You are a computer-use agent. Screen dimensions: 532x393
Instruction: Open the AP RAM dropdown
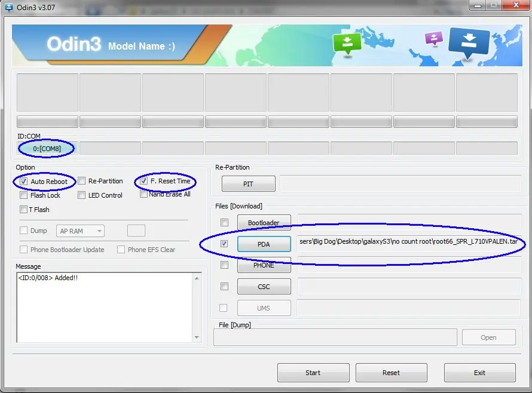point(81,231)
